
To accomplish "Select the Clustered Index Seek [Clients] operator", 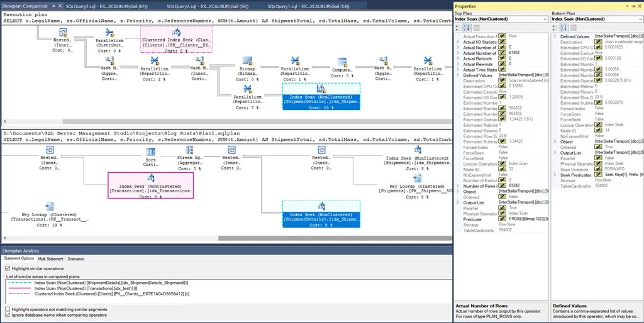I will click(176, 40).
